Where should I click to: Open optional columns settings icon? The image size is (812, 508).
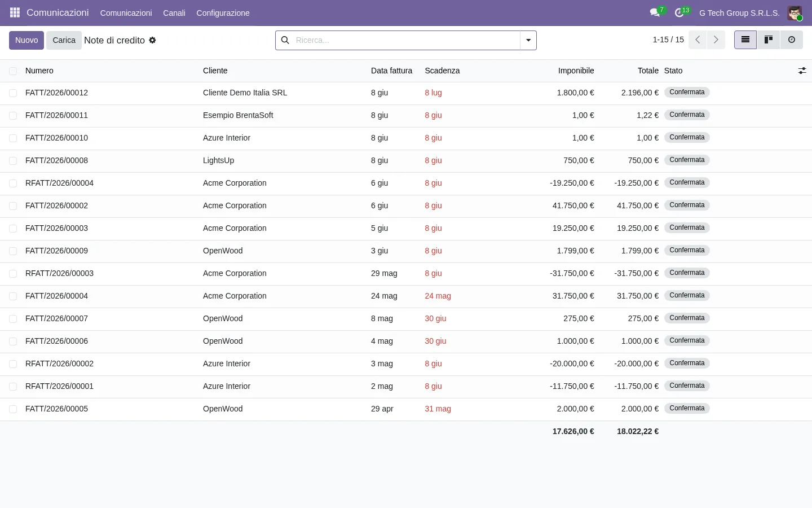click(802, 71)
